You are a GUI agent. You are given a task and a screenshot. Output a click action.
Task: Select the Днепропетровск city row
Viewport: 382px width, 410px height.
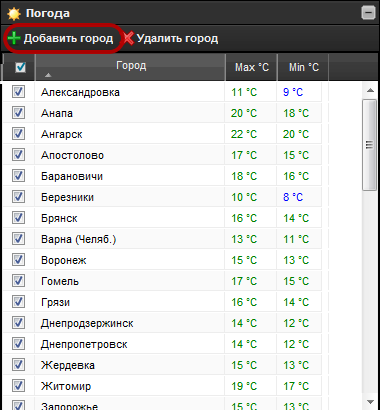(x=162, y=344)
